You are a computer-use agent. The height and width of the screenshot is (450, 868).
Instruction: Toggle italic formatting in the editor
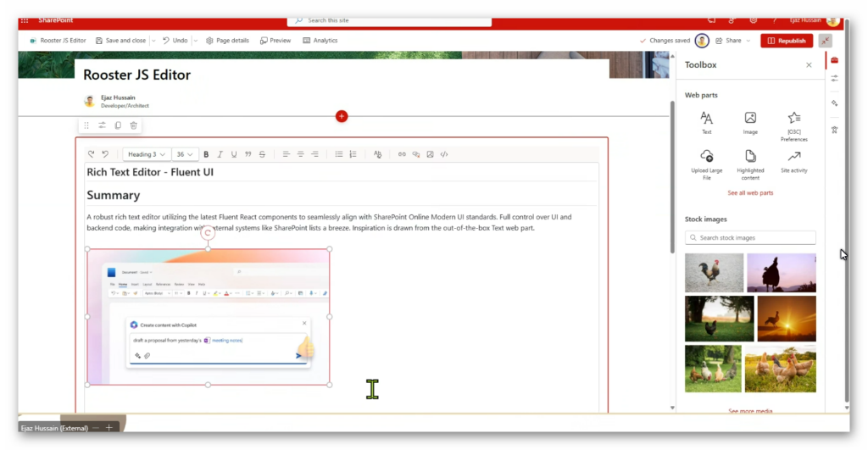pos(220,154)
